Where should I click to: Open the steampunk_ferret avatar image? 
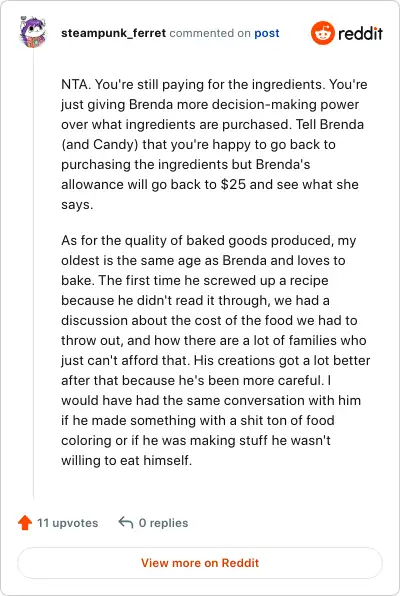(33, 32)
